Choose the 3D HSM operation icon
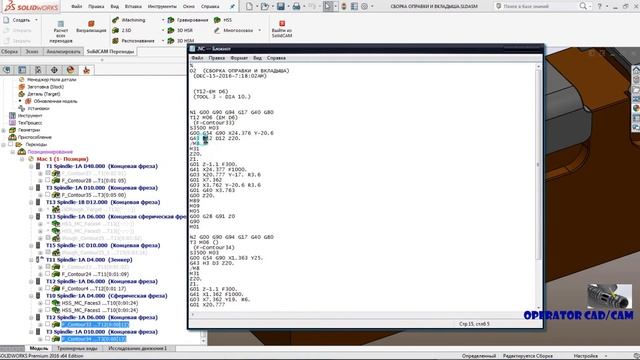Viewport: 640px width, 360px height. [171, 41]
